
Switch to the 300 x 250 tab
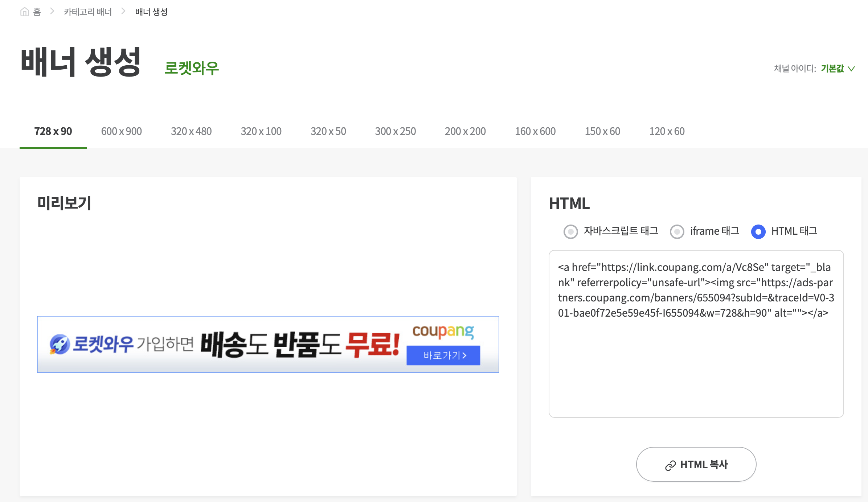[x=395, y=131]
